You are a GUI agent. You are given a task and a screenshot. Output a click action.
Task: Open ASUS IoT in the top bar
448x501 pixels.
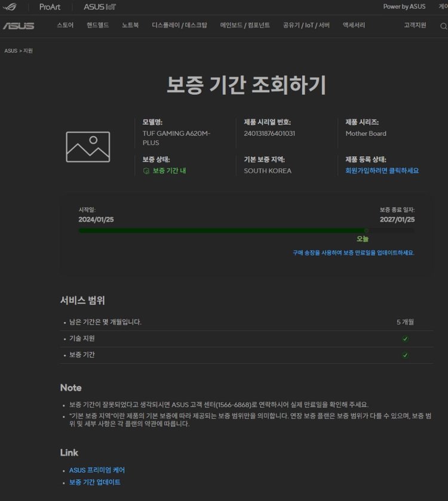coord(100,7)
